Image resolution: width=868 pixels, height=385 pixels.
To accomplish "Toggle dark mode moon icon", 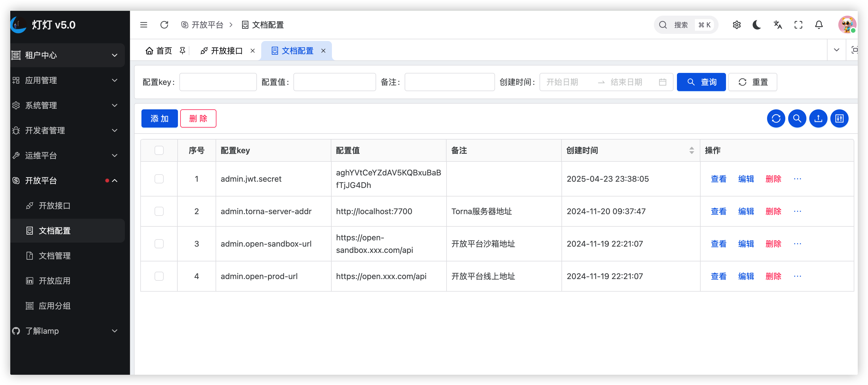I will click(x=757, y=25).
